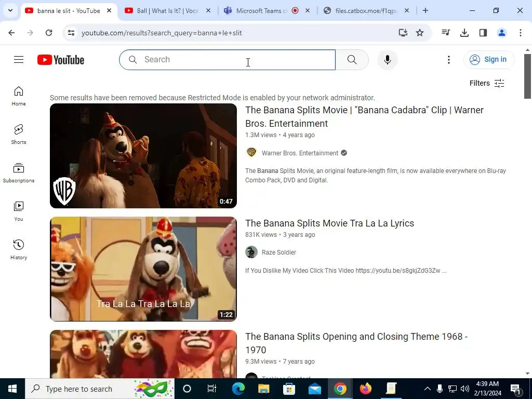Launch Microsoft Edge from the taskbar

coord(238,389)
